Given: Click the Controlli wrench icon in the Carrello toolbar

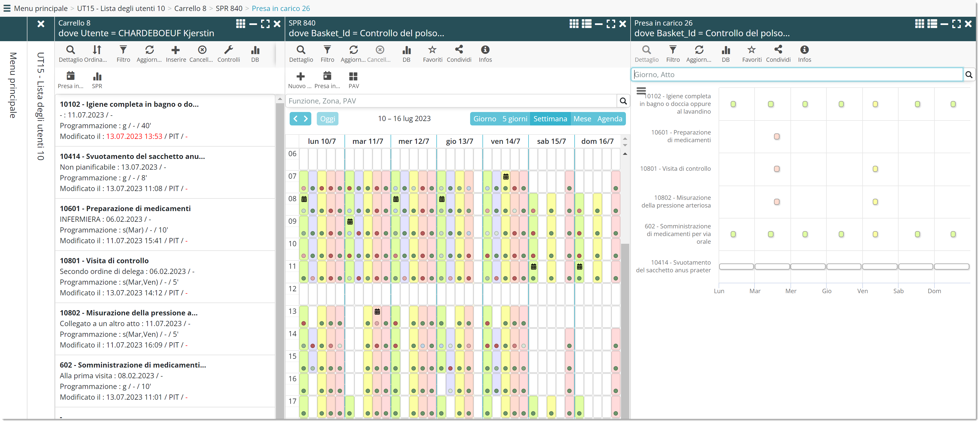Looking at the screenshot, I should [228, 50].
